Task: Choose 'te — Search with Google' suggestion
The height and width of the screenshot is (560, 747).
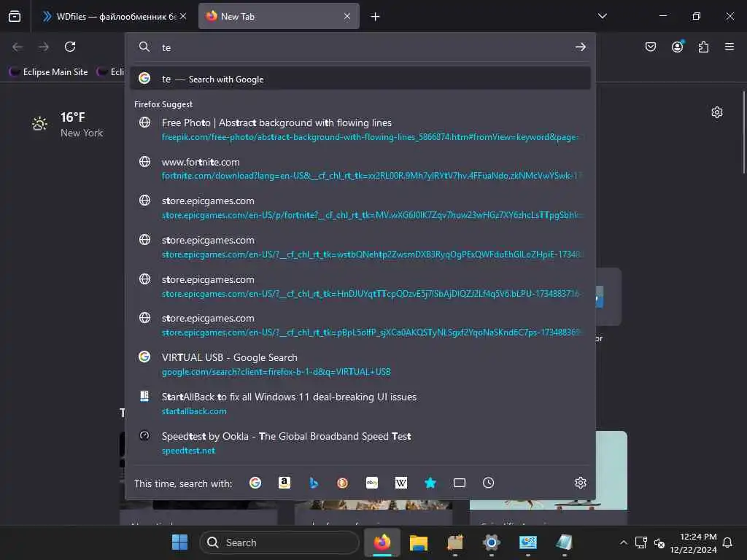Action: click(360, 79)
